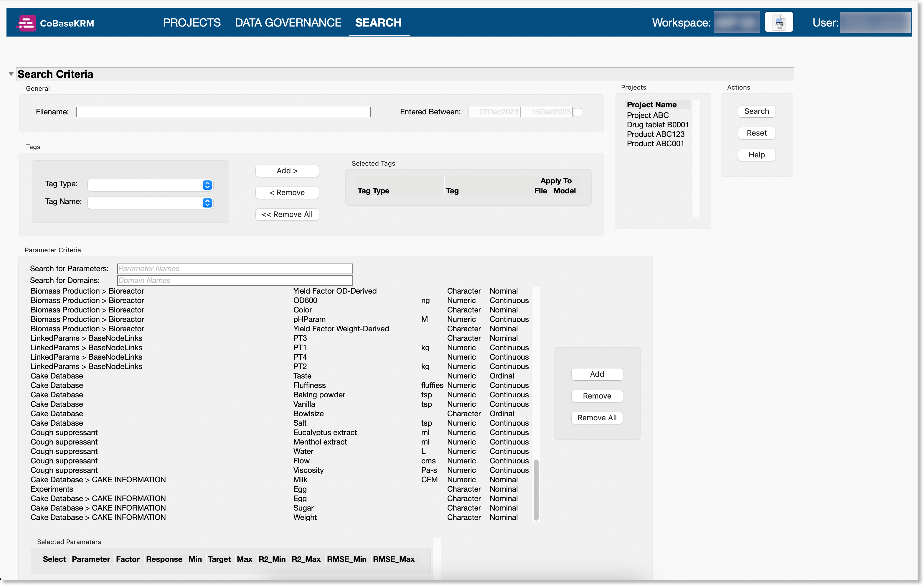The width and height of the screenshot is (924, 586).
Task: Select the pHParam parameter row
Action: click(280, 319)
